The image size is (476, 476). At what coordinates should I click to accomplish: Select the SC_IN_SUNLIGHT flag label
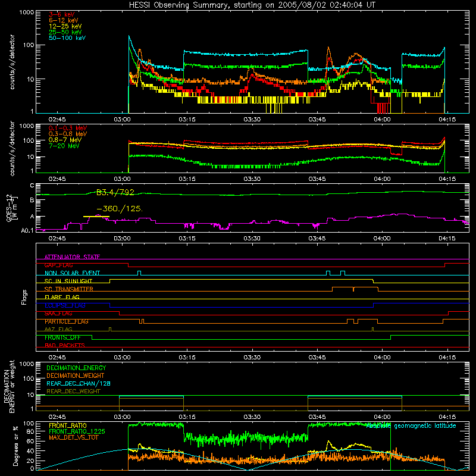(68, 281)
